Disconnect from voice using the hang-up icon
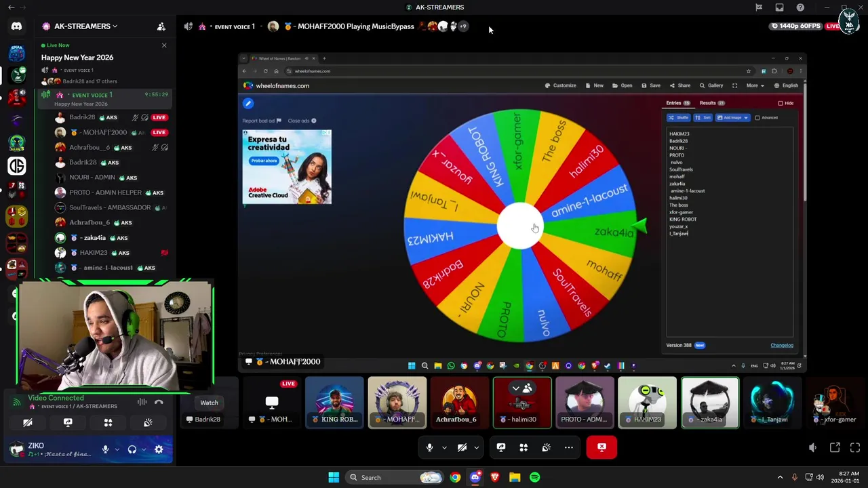This screenshot has height=488, width=868. pos(159,402)
